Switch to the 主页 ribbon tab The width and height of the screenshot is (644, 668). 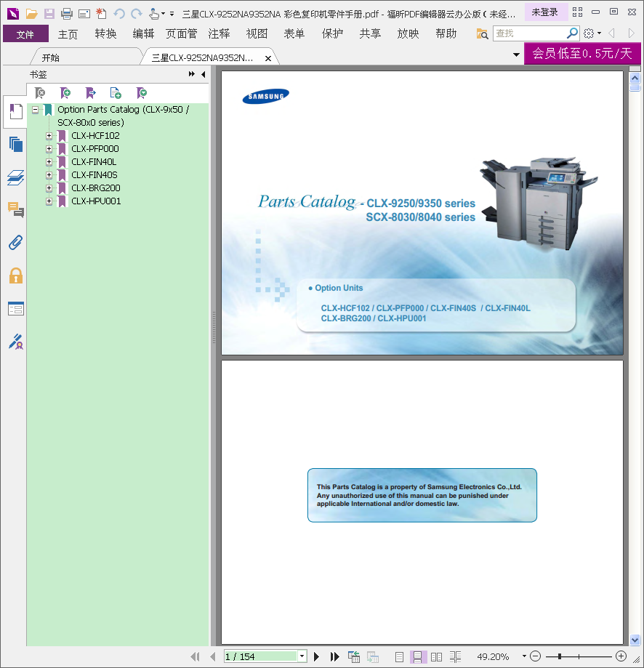point(68,33)
